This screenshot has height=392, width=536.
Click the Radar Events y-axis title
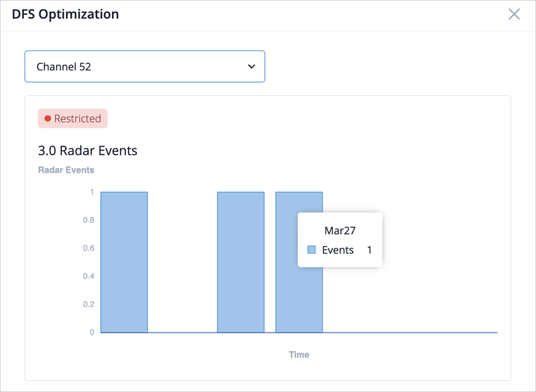(x=66, y=170)
